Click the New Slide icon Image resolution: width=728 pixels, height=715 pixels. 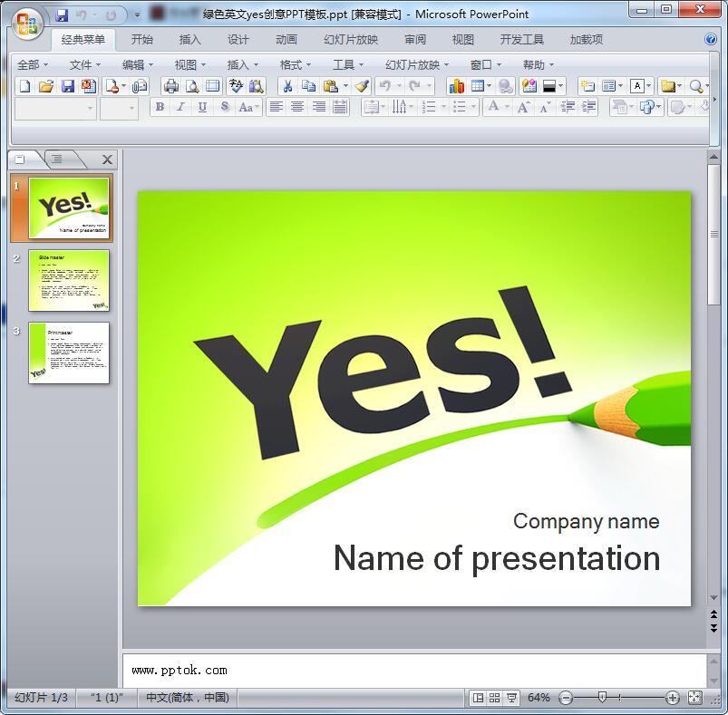(587, 86)
